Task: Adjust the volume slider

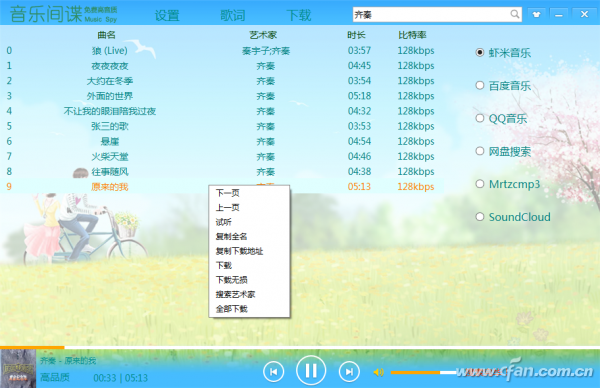Action: point(423,372)
